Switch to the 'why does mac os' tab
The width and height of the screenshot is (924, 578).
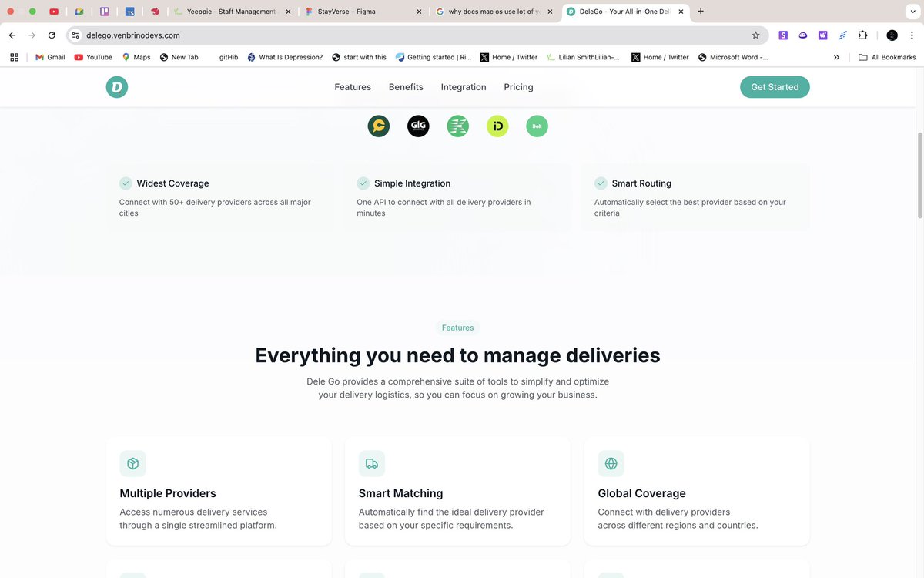(x=495, y=12)
